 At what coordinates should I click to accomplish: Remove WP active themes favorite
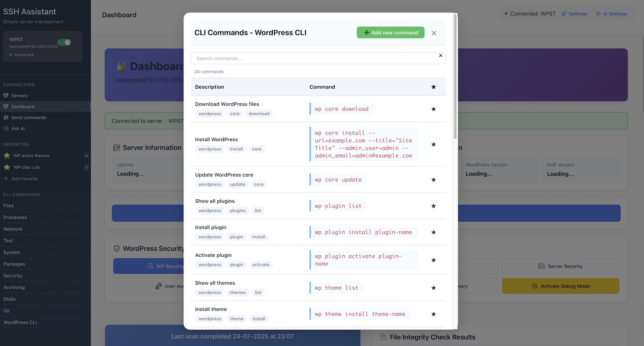coord(87,156)
